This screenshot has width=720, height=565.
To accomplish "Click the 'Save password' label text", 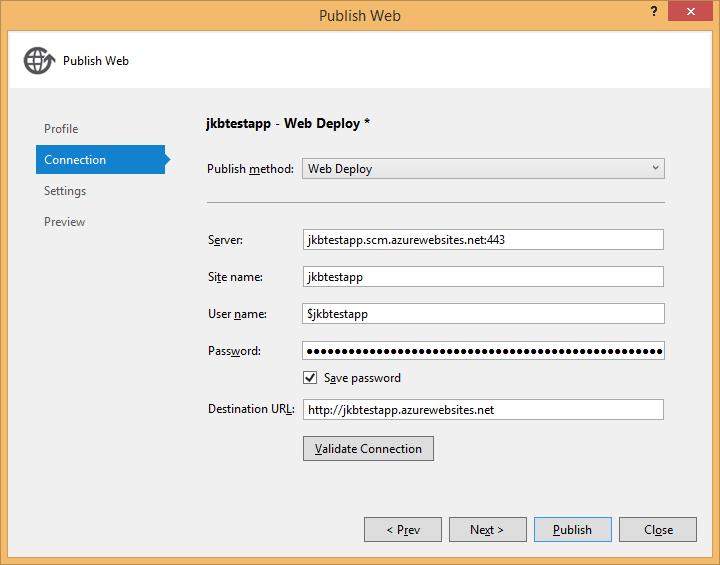I will point(362,378).
